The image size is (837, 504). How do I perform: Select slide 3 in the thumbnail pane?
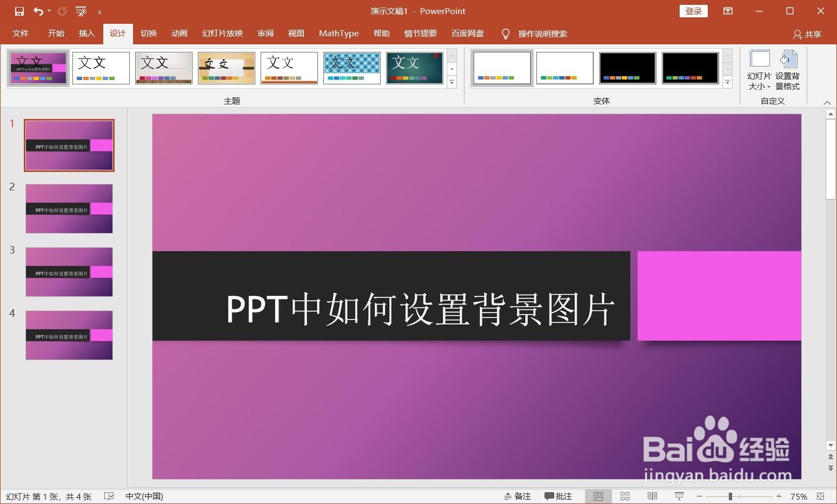(69, 271)
